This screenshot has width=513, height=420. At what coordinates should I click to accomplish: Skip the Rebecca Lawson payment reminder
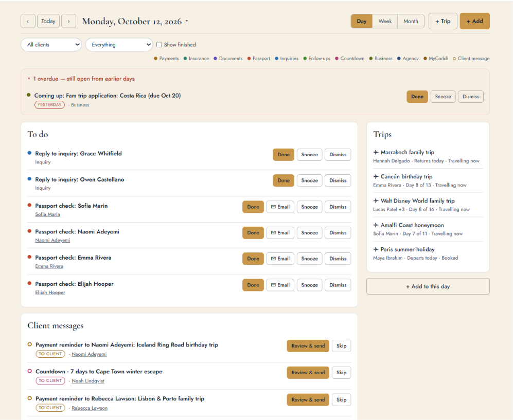[341, 400]
